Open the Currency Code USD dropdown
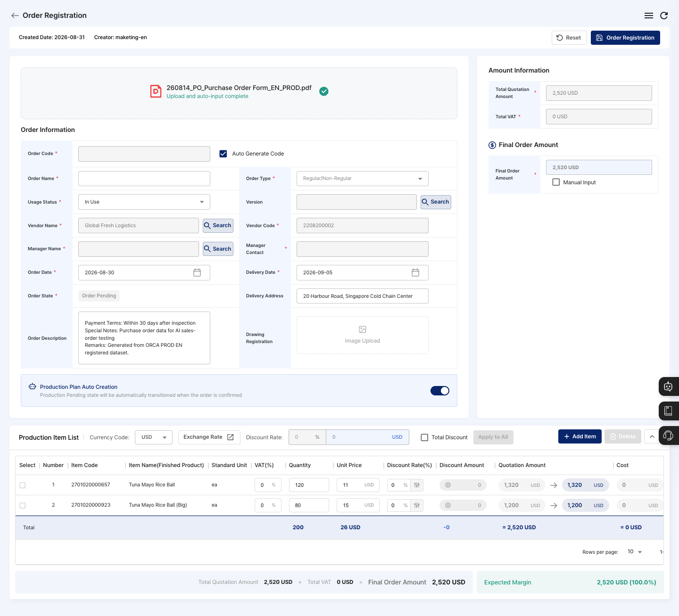Screen dimensions: 679x616 click(x=154, y=437)
